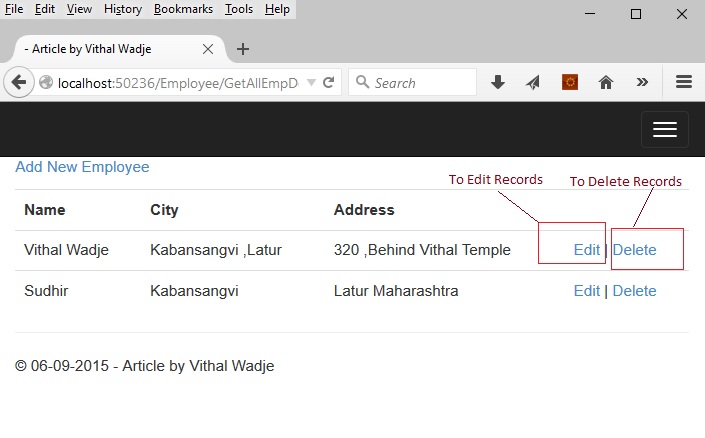Viewport: 705px width, 438px height.
Task: Go to the home page icon
Action: pos(606,82)
